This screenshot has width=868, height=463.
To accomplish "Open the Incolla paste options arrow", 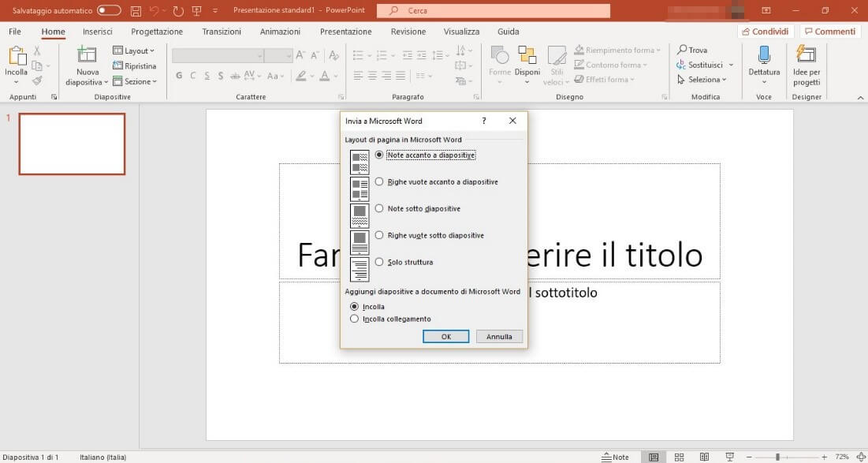I will point(16,82).
